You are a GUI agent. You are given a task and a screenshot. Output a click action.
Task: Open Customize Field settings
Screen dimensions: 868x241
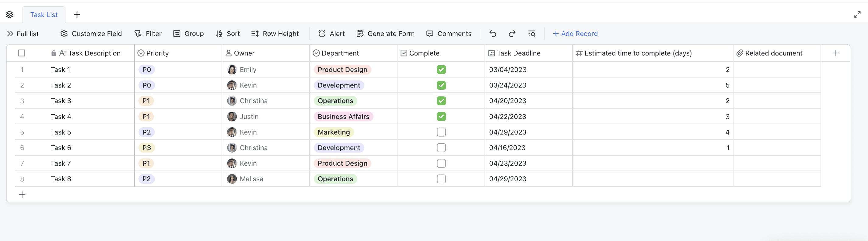(91, 34)
